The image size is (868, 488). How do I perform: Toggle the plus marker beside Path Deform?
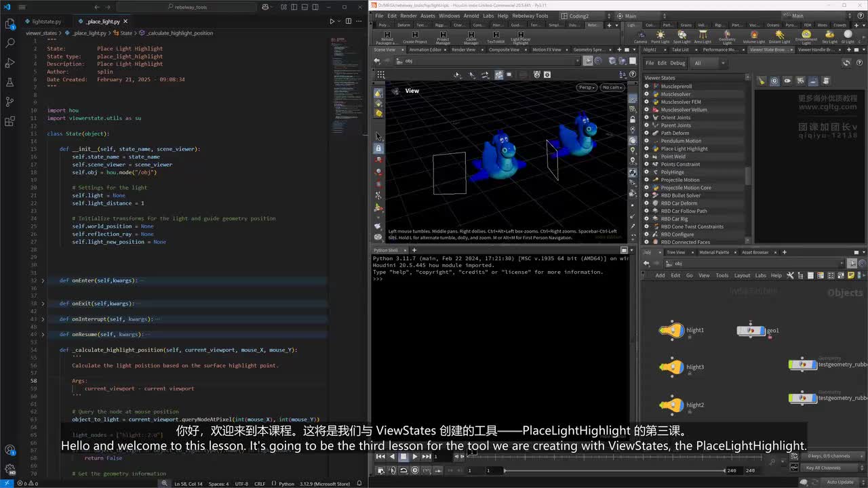tap(646, 134)
